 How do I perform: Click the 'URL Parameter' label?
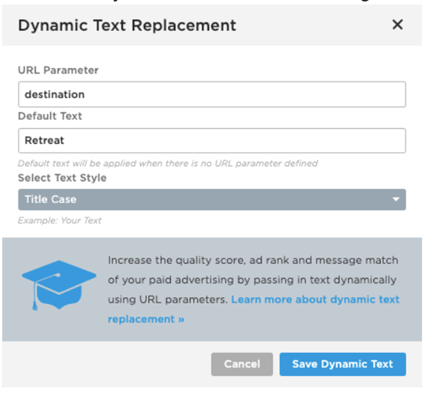[x=58, y=70]
